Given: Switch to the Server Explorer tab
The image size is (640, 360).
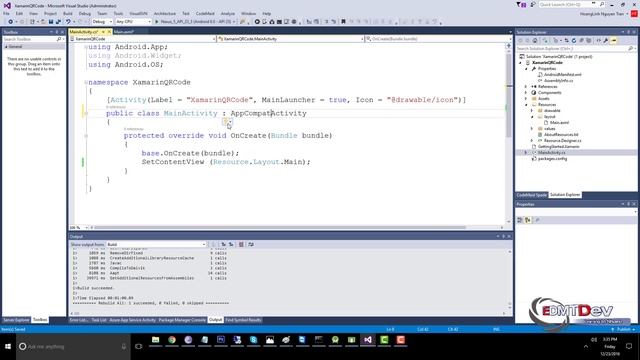Looking at the screenshot, I should pyautogui.click(x=16, y=320).
